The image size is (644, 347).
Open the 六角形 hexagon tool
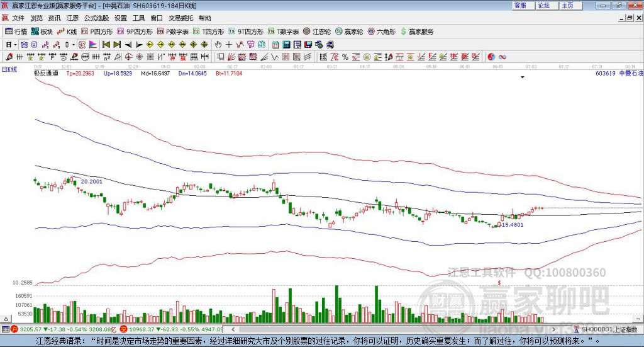(x=382, y=31)
